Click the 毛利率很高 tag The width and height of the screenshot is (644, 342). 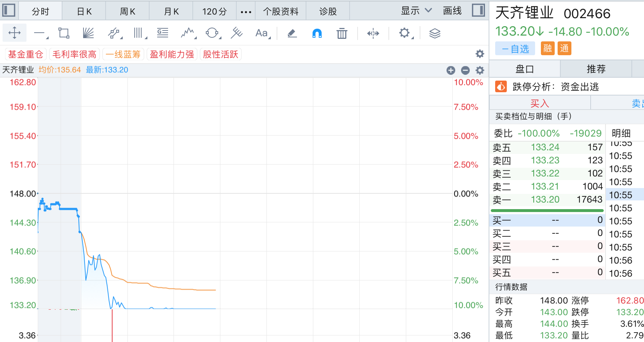pyautogui.click(x=74, y=54)
